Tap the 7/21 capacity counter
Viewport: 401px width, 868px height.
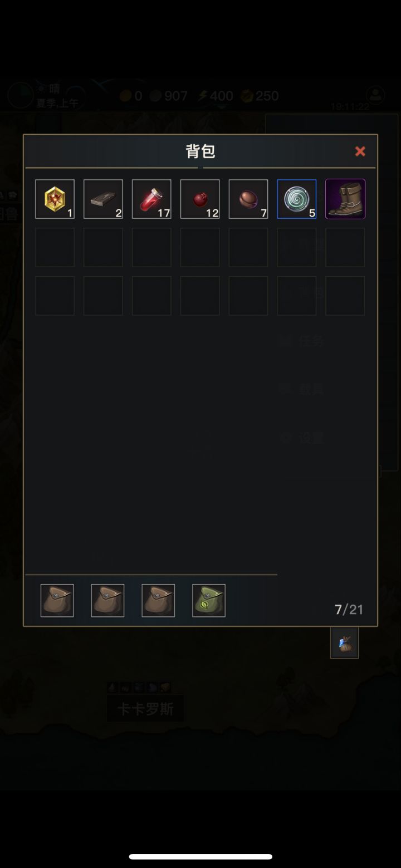(349, 610)
